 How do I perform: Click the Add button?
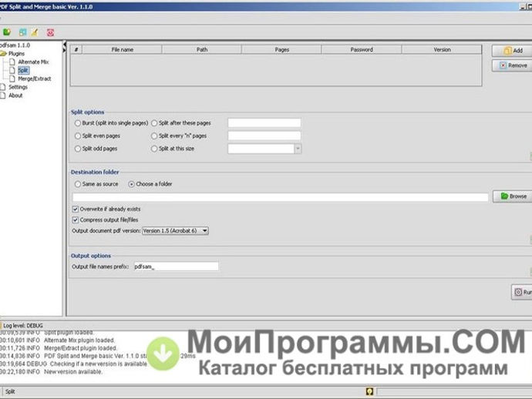pyautogui.click(x=512, y=51)
